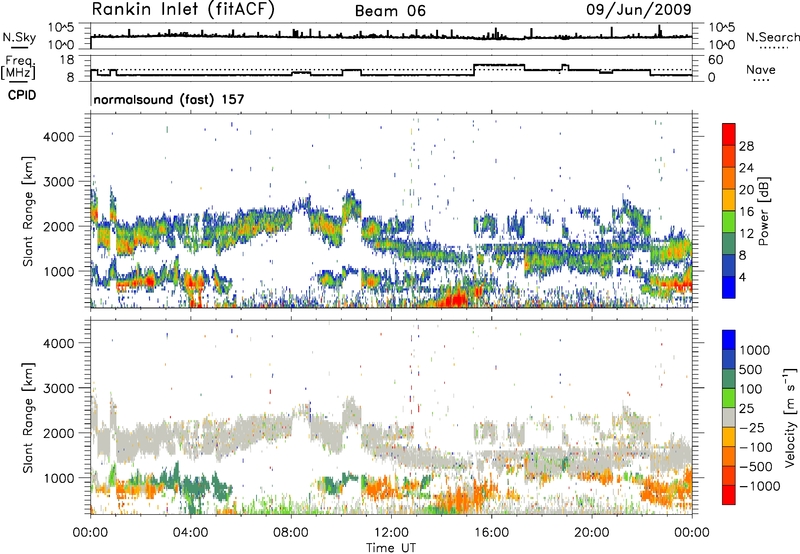This screenshot has width=800, height=554.
Task: Click the 500 label on Velocity scale
Action: tap(751, 370)
